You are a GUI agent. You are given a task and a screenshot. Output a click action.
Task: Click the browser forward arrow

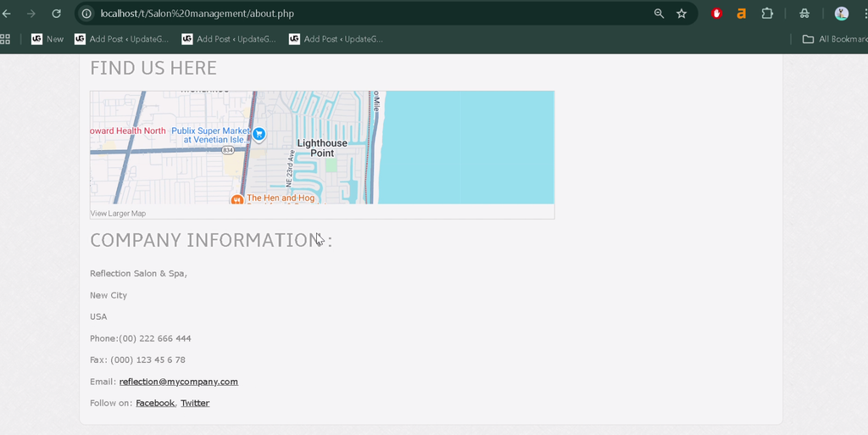point(31,14)
